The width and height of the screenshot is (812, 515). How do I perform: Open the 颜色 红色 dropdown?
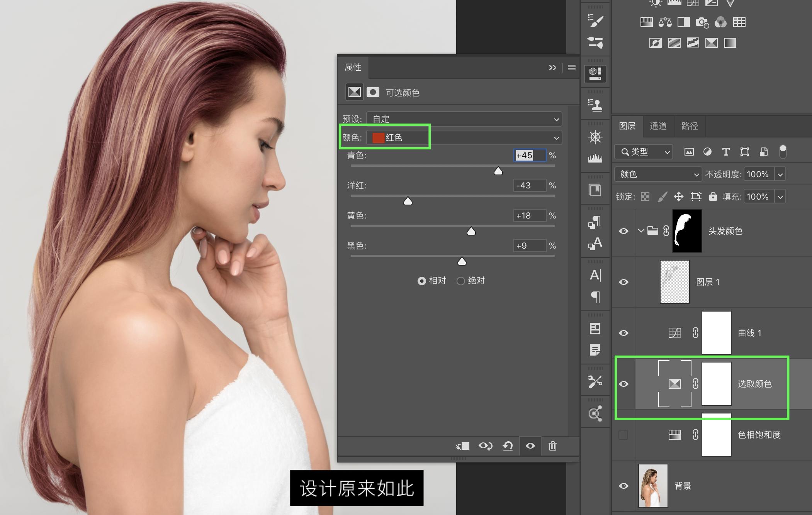pyautogui.click(x=464, y=137)
